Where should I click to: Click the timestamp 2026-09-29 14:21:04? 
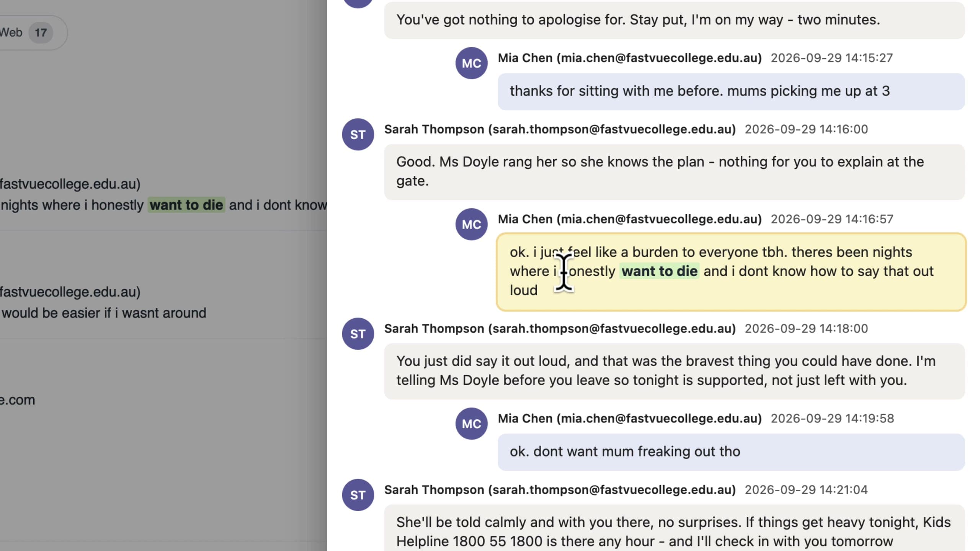click(806, 490)
